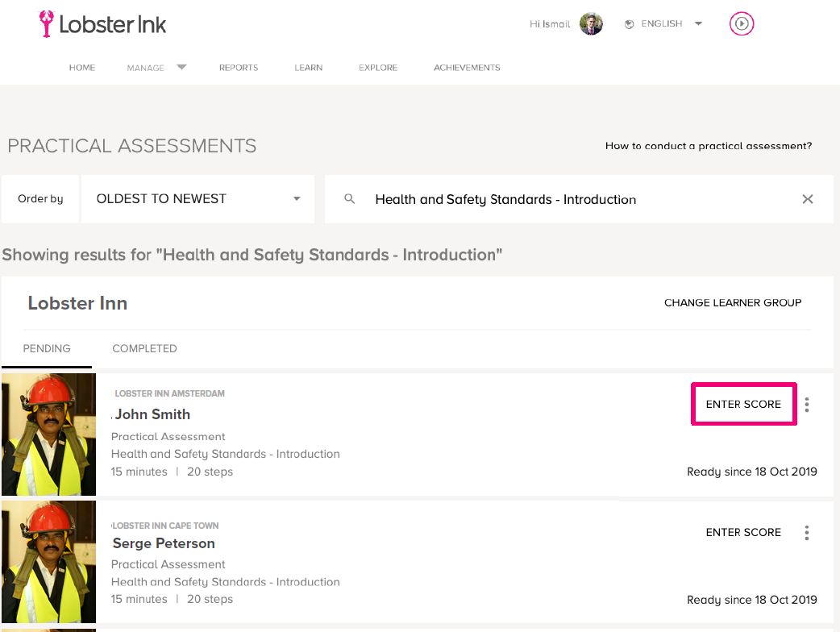Click the name Serge Peterson
840x632 pixels.
point(164,543)
